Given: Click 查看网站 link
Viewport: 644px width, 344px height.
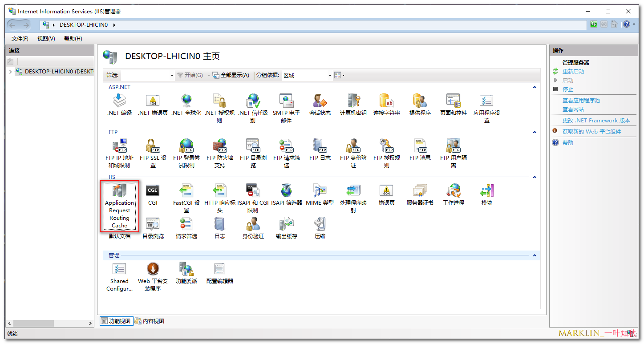Looking at the screenshot, I should (573, 109).
